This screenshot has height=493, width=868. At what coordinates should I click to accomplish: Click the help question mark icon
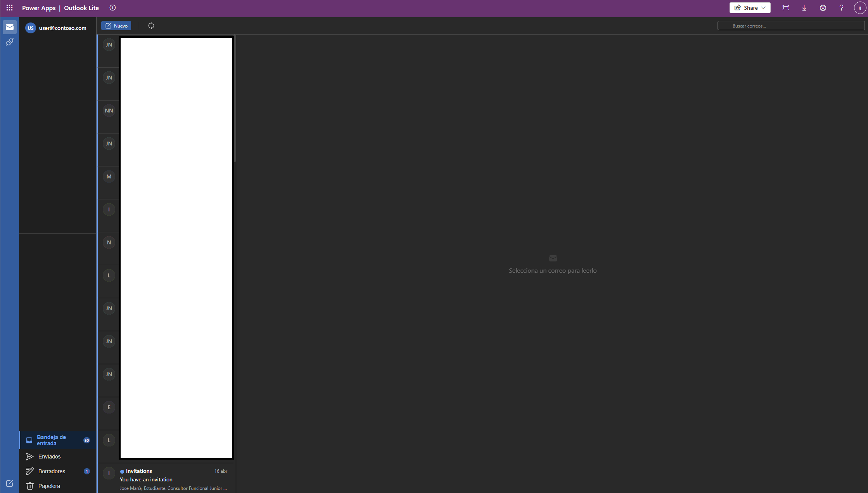tap(841, 8)
